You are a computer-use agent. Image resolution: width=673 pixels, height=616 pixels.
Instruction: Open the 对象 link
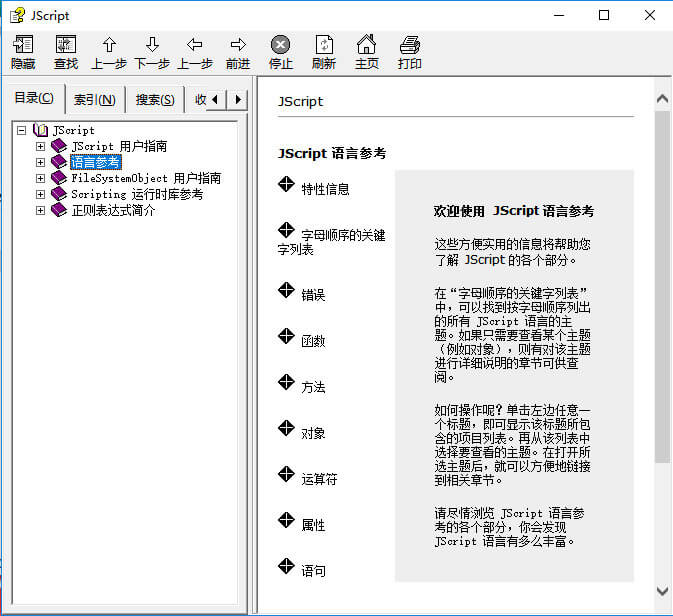click(313, 433)
